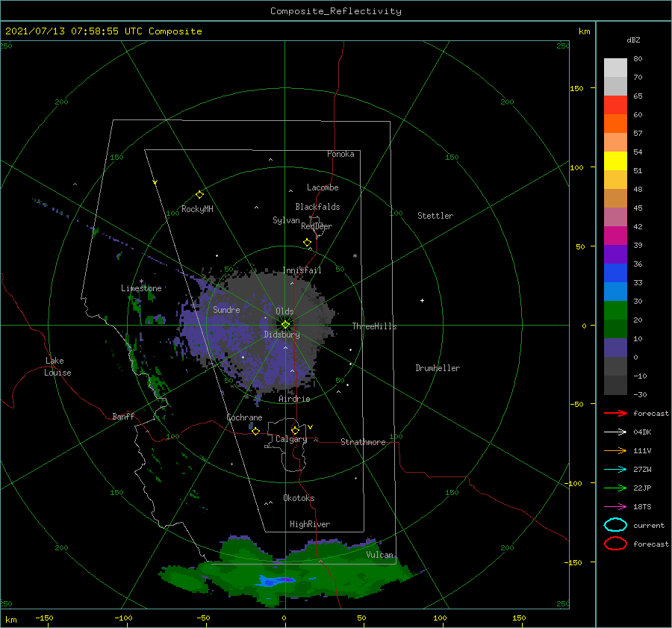Click the Strathmore town label
672x628 pixels.
tap(363, 442)
